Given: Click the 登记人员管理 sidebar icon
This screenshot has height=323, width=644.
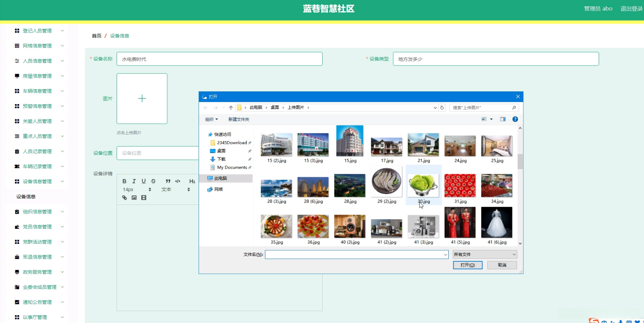Looking at the screenshot, I should click(17, 31).
